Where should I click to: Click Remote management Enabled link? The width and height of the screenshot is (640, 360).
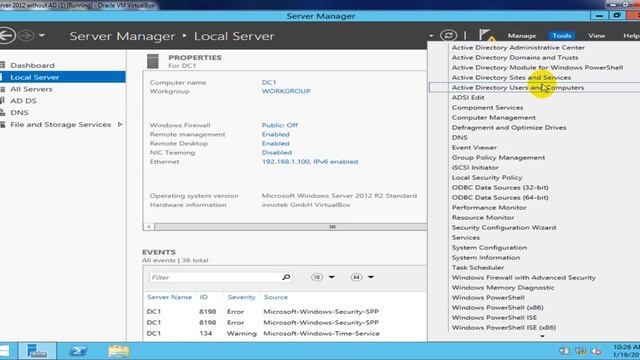click(276, 134)
